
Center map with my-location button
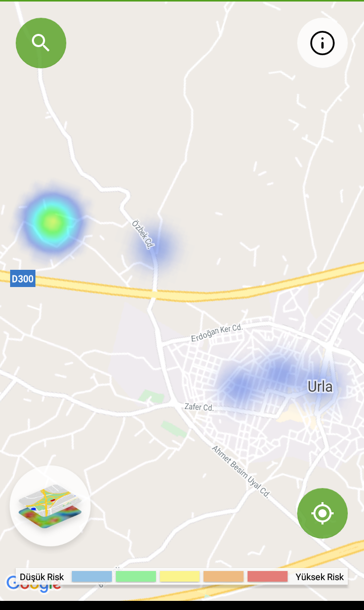[x=322, y=513]
